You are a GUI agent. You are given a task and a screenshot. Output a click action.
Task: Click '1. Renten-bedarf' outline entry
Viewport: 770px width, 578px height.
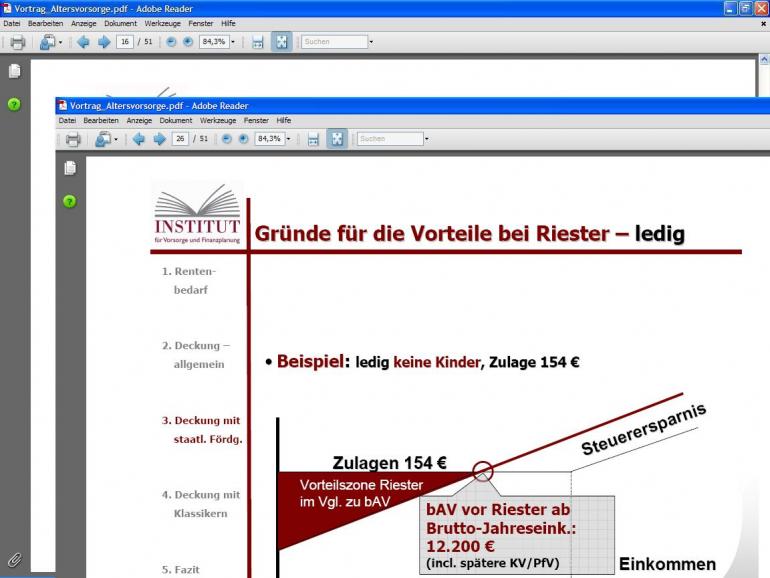189,281
